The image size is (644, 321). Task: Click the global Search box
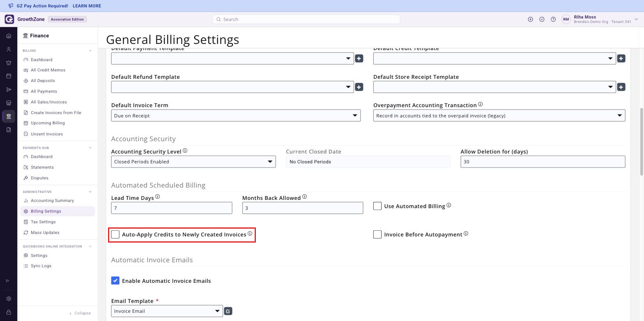coord(306,19)
